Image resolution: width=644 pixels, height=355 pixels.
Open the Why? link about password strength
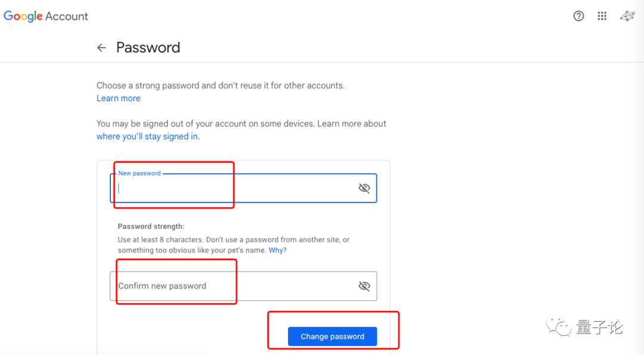click(278, 250)
